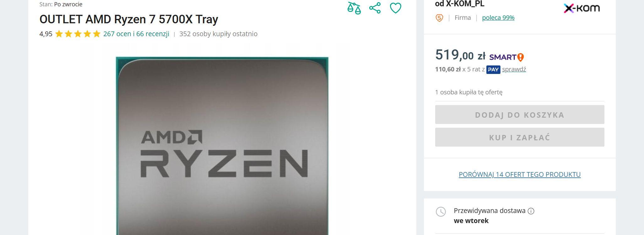This screenshot has height=235, width=644.
Task: Click the orange Super Seller badge icon
Action: [439, 18]
